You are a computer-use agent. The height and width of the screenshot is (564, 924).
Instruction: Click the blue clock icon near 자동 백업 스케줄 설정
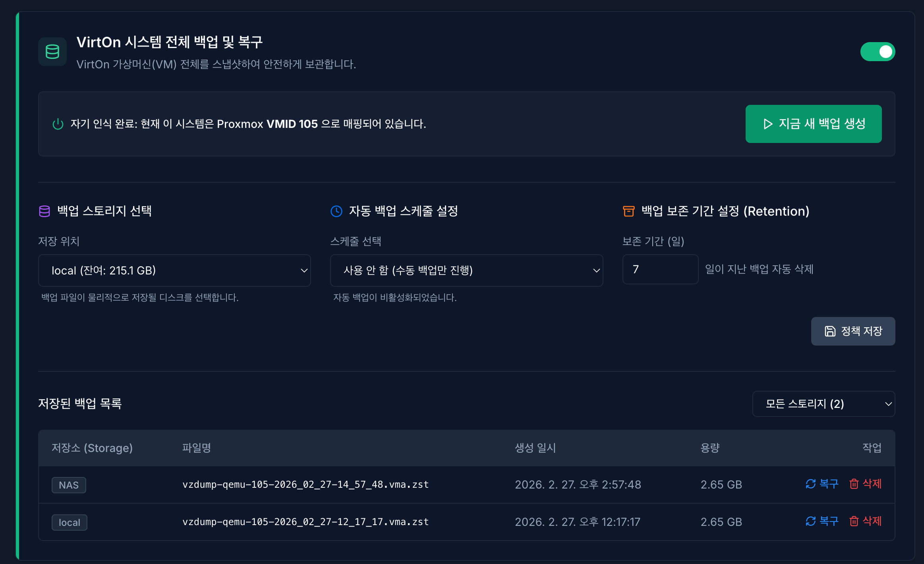point(336,211)
